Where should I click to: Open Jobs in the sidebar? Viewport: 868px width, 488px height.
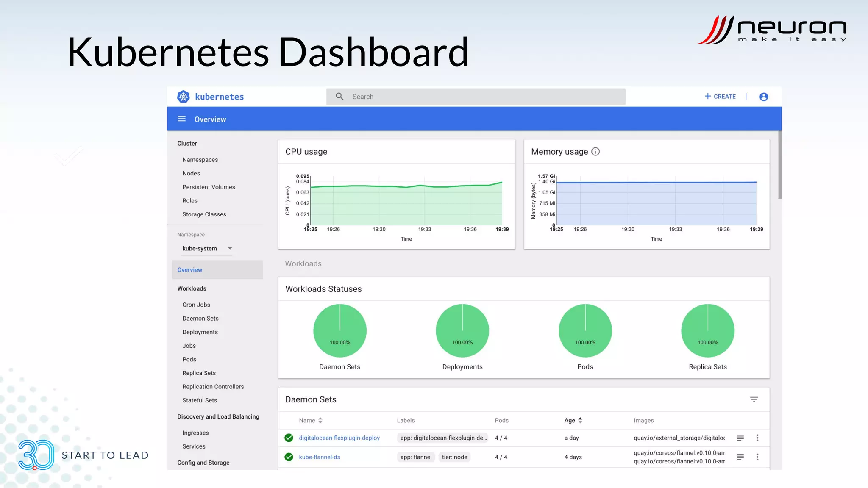(189, 346)
